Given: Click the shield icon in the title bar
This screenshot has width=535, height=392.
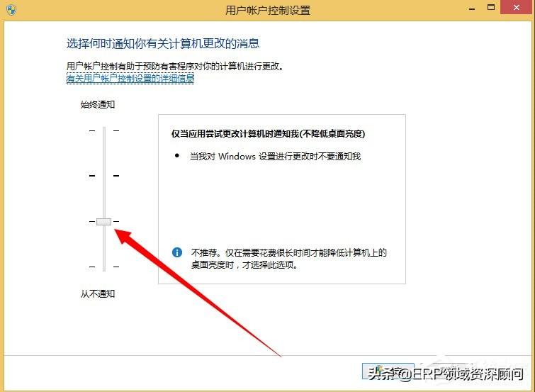Looking at the screenshot, I should point(11,10).
